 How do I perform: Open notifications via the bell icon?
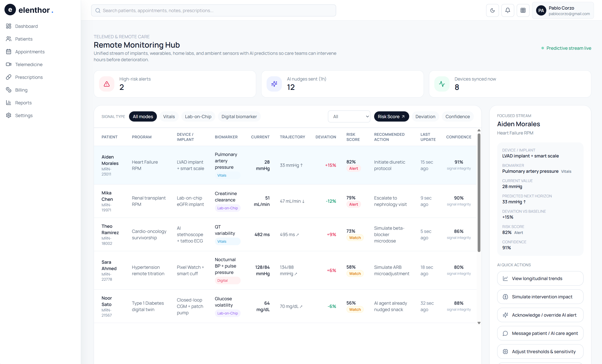[508, 10]
